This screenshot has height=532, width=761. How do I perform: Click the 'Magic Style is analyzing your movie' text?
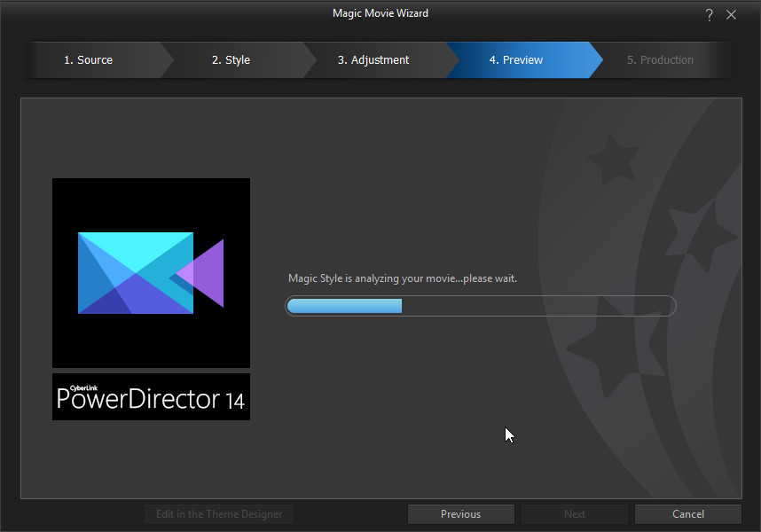[x=403, y=278]
